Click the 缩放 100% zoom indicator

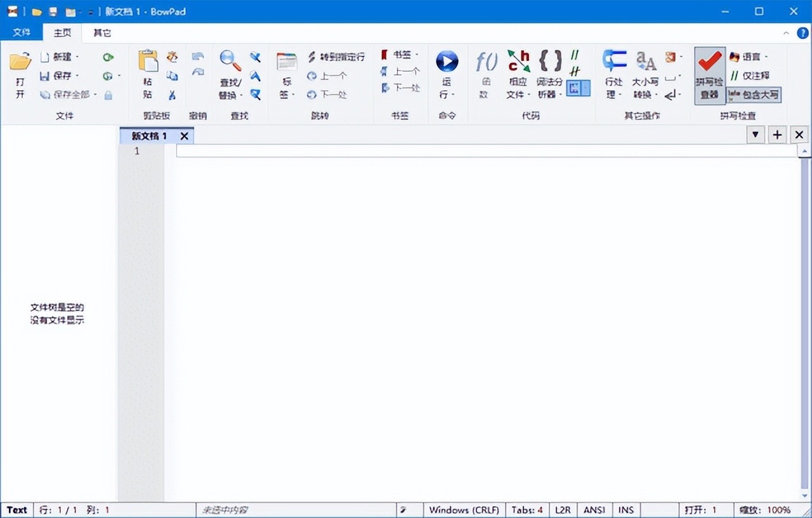[765, 510]
